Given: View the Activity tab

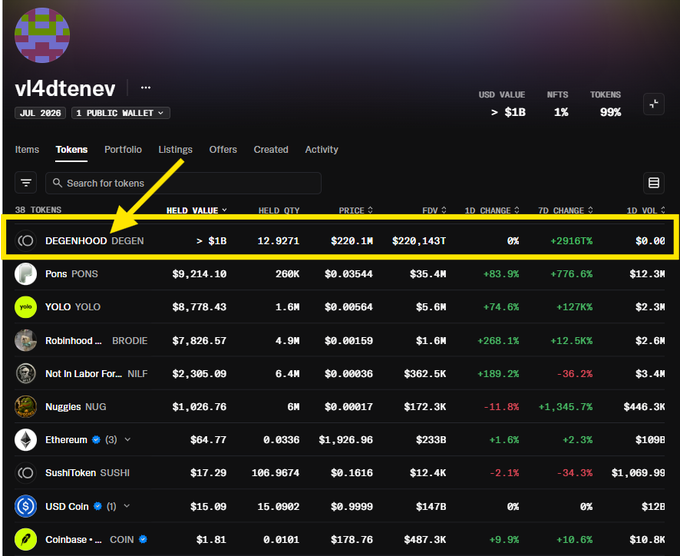Looking at the screenshot, I should coord(321,150).
